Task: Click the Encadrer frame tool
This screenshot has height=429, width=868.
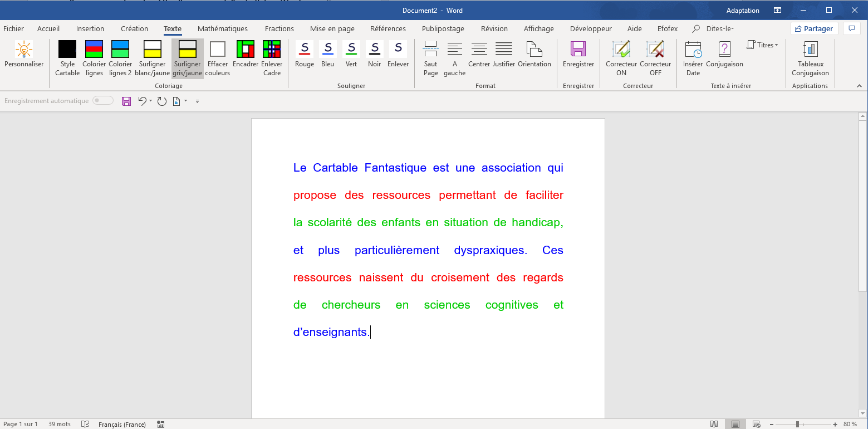Action: coord(246,54)
